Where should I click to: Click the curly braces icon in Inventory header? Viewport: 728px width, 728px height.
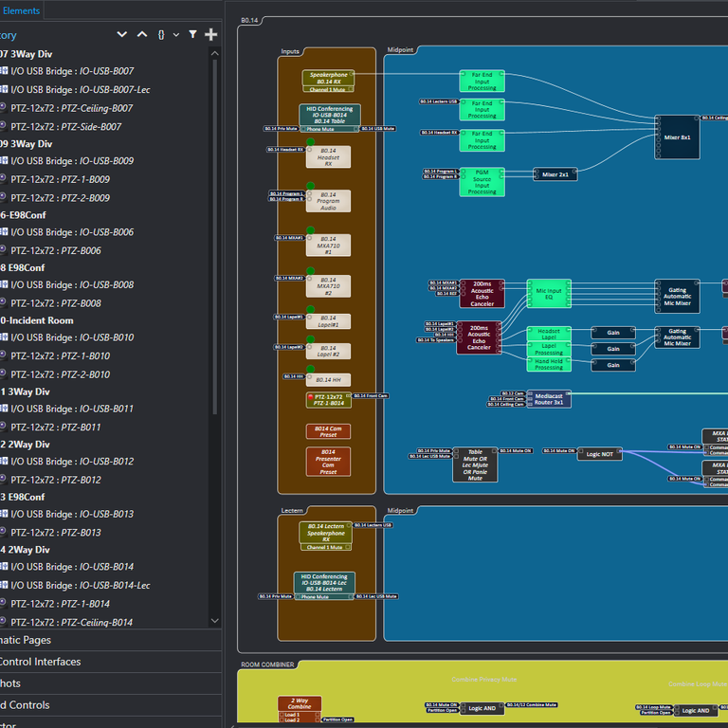161,35
